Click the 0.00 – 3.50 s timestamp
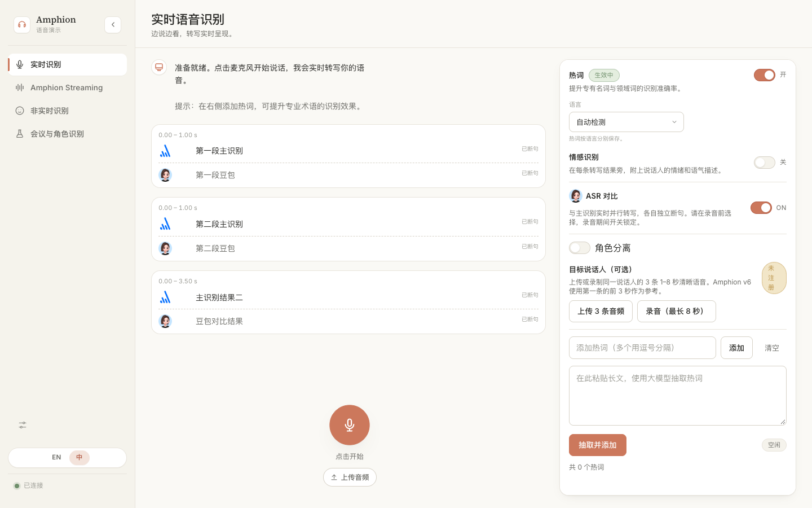The height and width of the screenshot is (508, 812). pyautogui.click(x=178, y=281)
